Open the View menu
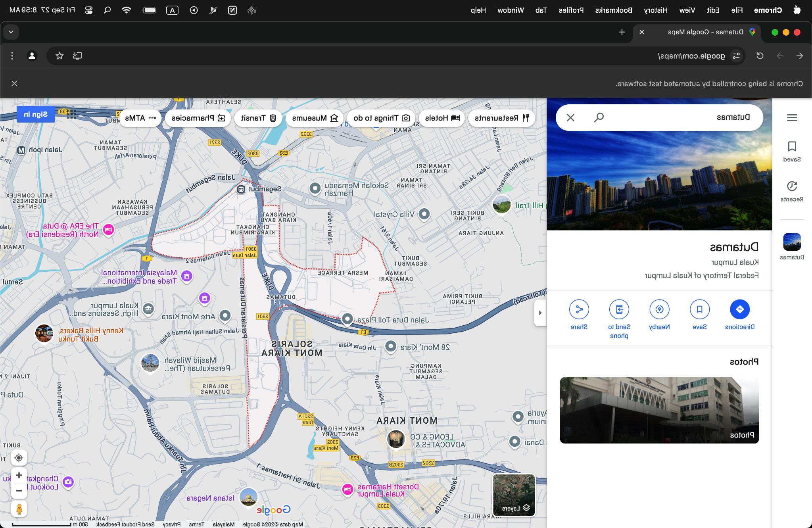 point(687,10)
